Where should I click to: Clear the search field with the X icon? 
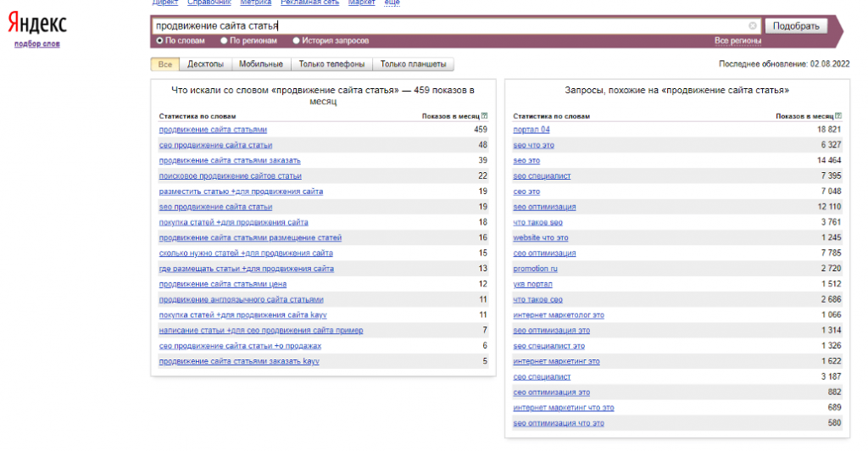(753, 26)
